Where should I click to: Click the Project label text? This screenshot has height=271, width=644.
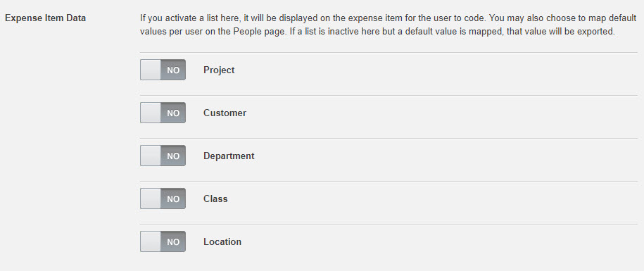219,70
